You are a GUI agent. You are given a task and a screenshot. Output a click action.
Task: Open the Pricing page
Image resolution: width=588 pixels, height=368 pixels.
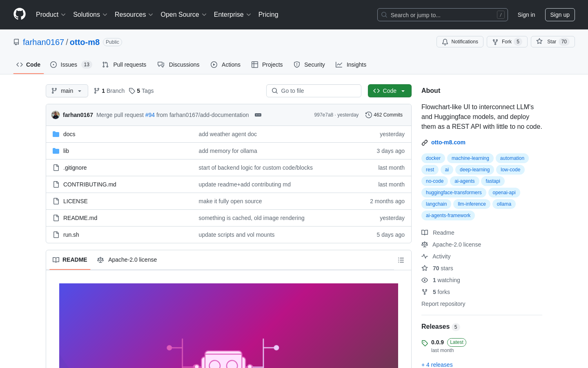pyautogui.click(x=268, y=14)
